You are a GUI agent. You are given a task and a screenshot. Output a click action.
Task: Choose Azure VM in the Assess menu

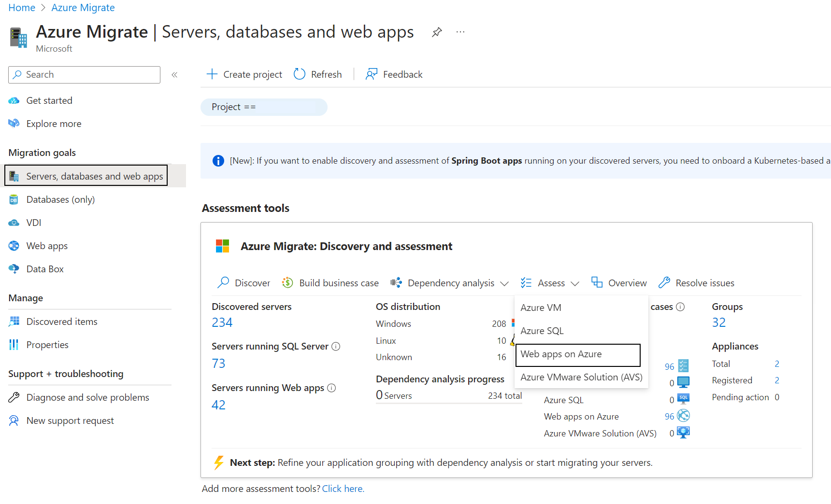click(x=541, y=307)
